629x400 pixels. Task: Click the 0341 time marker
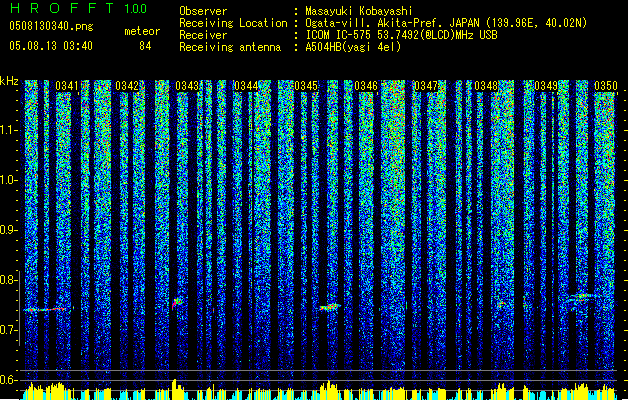[x=67, y=86]
